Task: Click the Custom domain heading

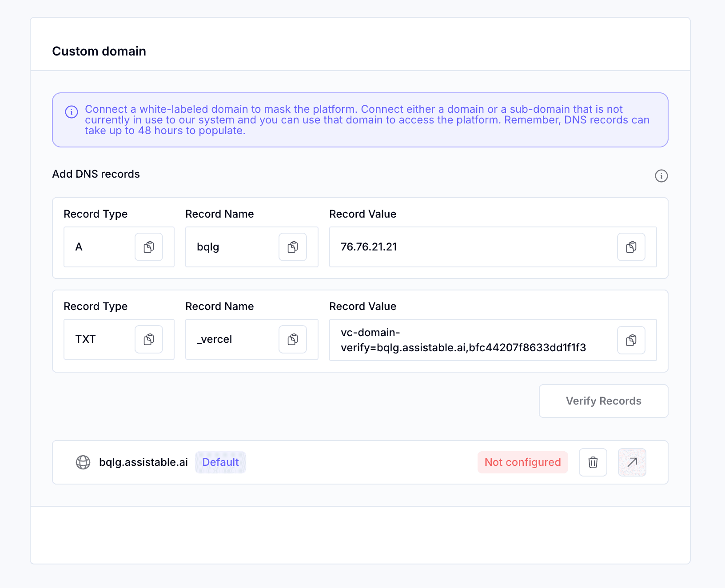Action: [x=99, y=51]
